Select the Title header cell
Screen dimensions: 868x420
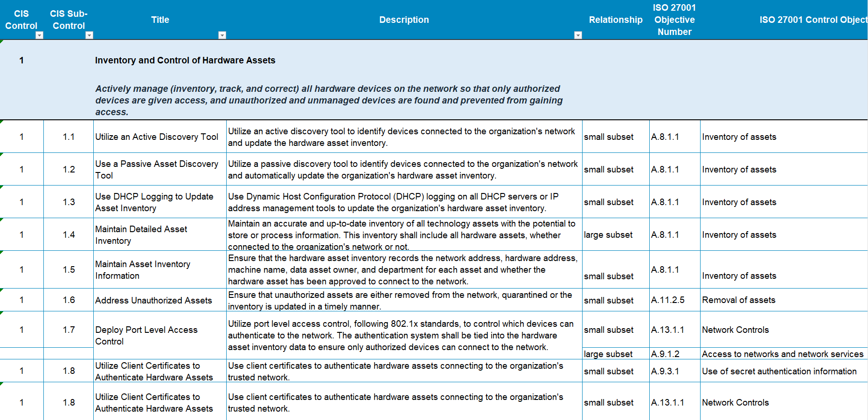pos(160,20)
